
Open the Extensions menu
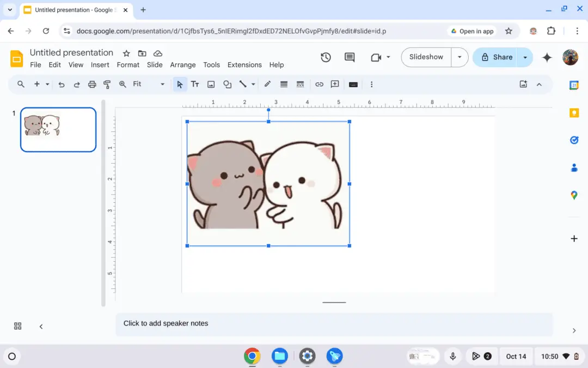[x=244, y=64]
